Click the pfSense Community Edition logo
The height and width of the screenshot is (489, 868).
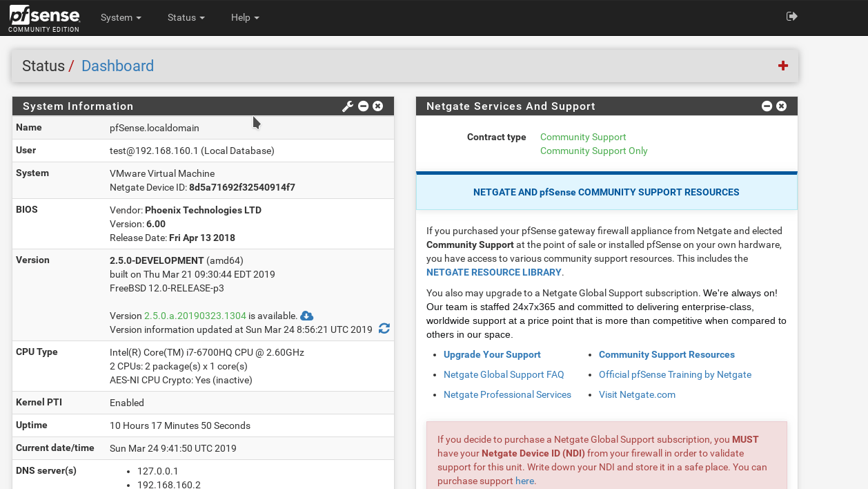tap(44, 18)
